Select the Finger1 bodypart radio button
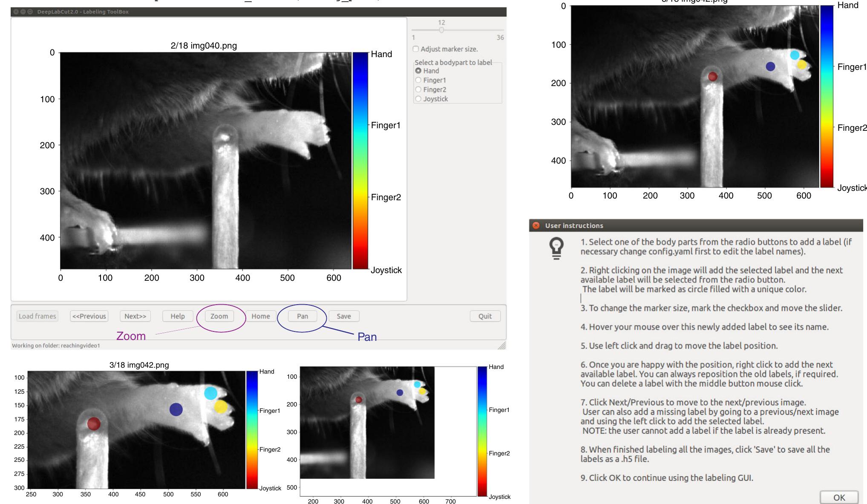This screenshot has height=504, width=867. pyautogui.click(x=418, y=80)
